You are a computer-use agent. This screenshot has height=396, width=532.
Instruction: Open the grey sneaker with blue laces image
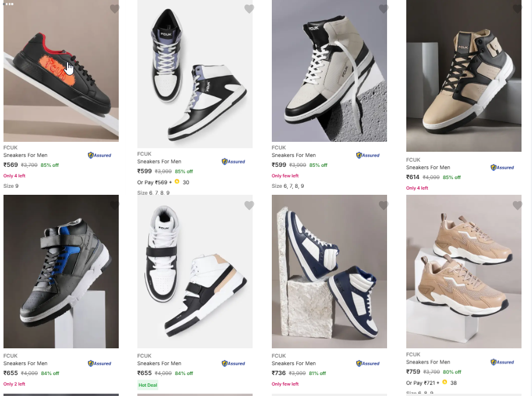point(61,272)
